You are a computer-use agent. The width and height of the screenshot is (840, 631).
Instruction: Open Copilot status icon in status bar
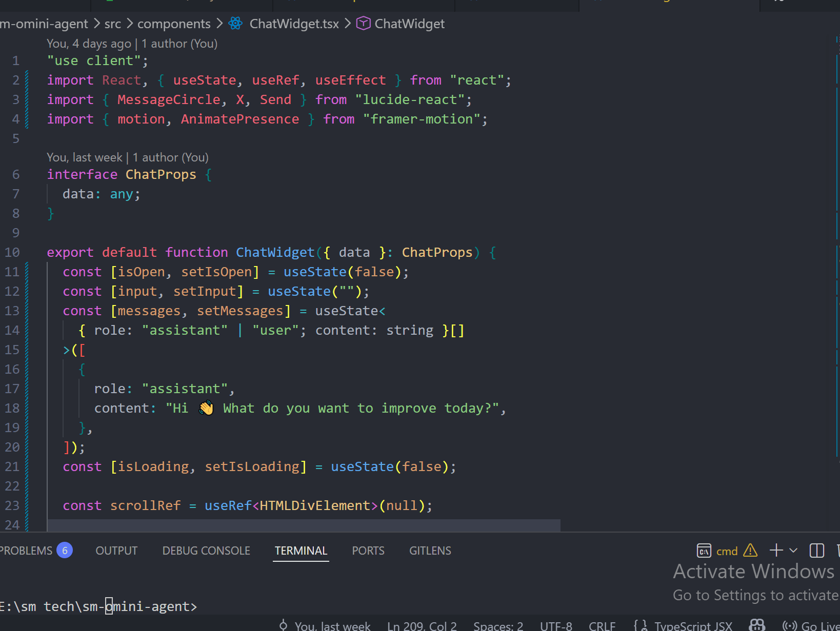(757, 625)
